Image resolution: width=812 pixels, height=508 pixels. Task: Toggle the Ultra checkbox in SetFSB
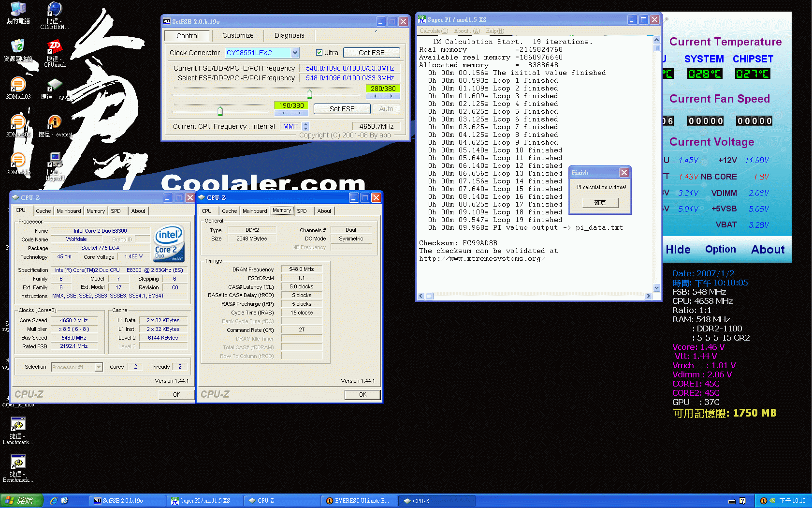pos(319,53)
